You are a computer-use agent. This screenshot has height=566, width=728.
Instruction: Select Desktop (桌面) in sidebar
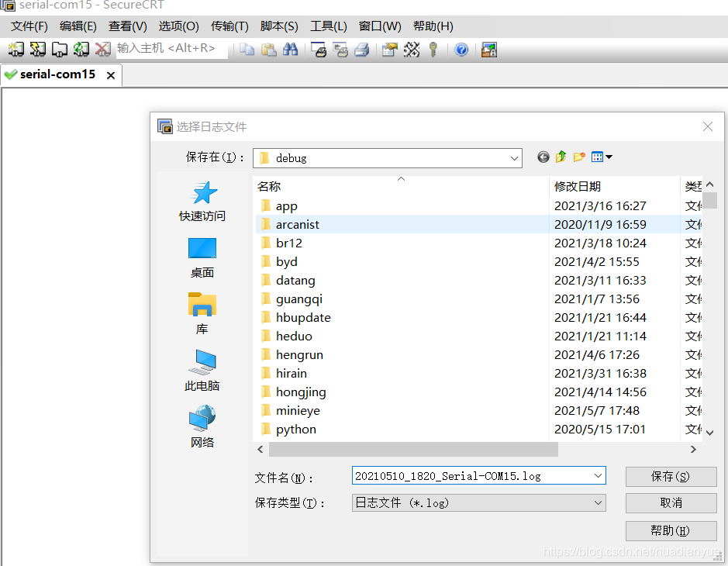point(202,258)
